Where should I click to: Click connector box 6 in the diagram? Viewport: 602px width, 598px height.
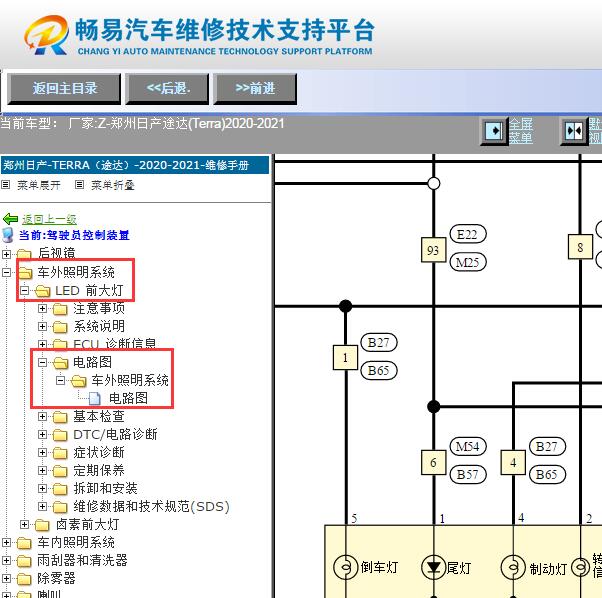[x=433, y=463]
